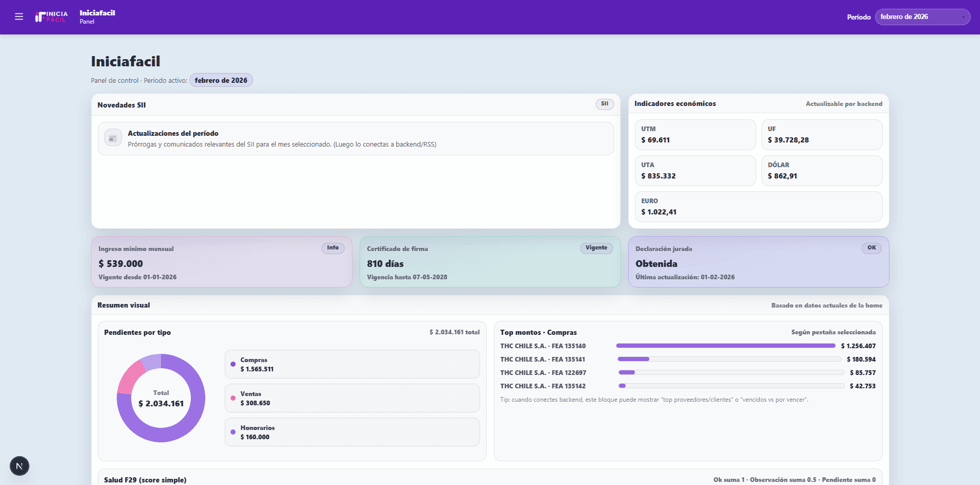The image size is (980, 485).
Task: Click the newspaper icon beside Actualizaciones del período
Action: pos(113,138)
